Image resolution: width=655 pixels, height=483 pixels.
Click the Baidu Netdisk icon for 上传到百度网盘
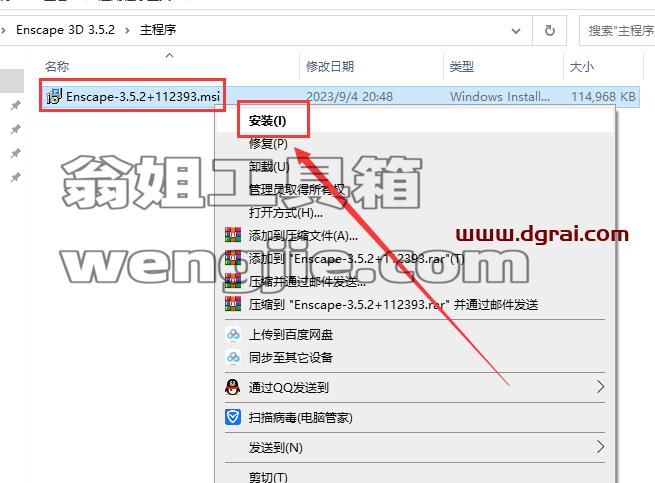[233, 334]
